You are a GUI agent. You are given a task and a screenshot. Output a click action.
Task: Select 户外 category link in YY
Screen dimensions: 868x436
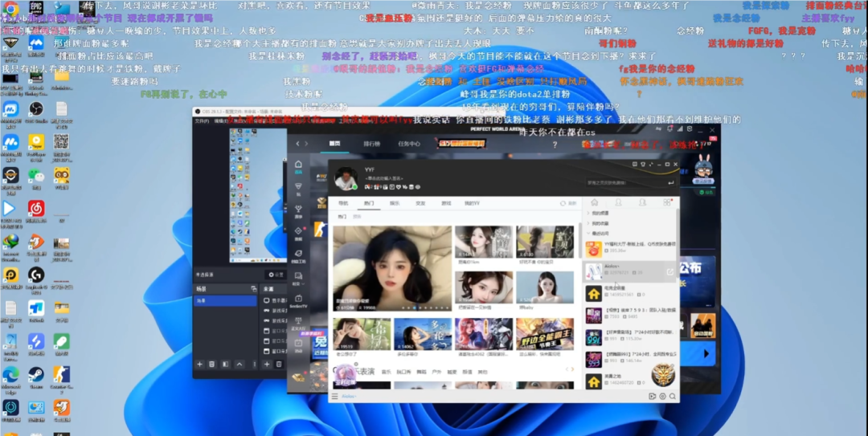tap(436, 373)
